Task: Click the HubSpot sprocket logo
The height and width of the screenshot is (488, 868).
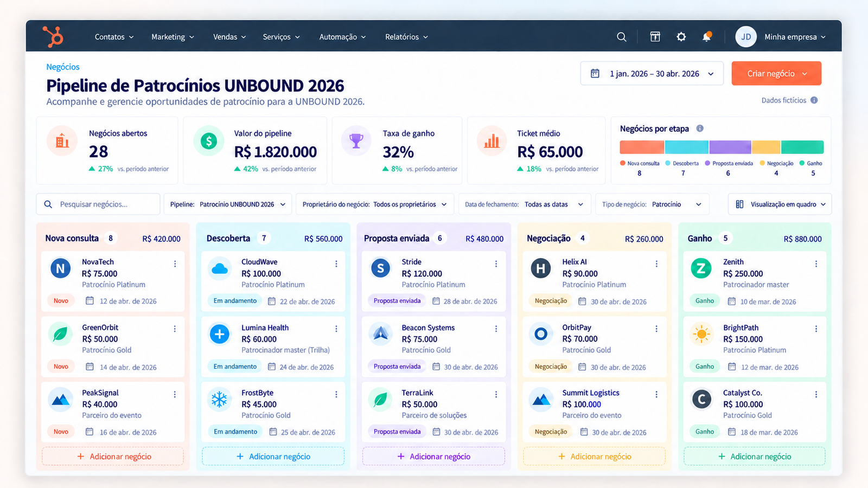Action: click(53, 37)
